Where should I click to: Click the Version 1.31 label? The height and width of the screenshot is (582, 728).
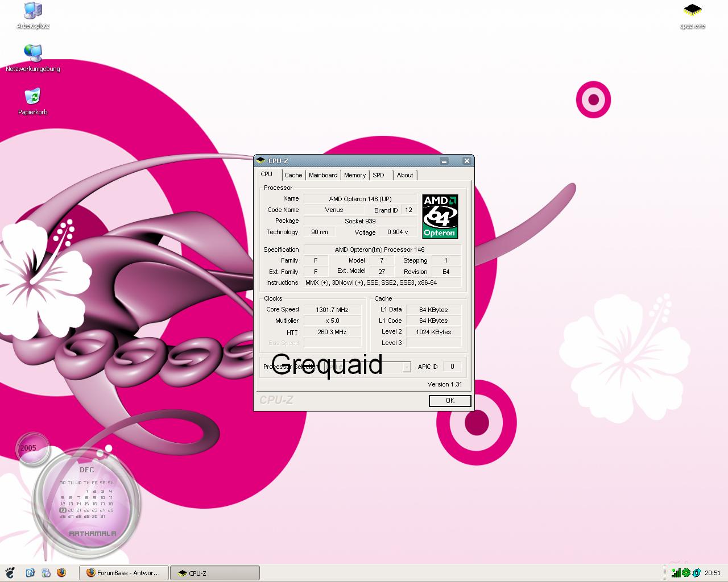point(445,384)
